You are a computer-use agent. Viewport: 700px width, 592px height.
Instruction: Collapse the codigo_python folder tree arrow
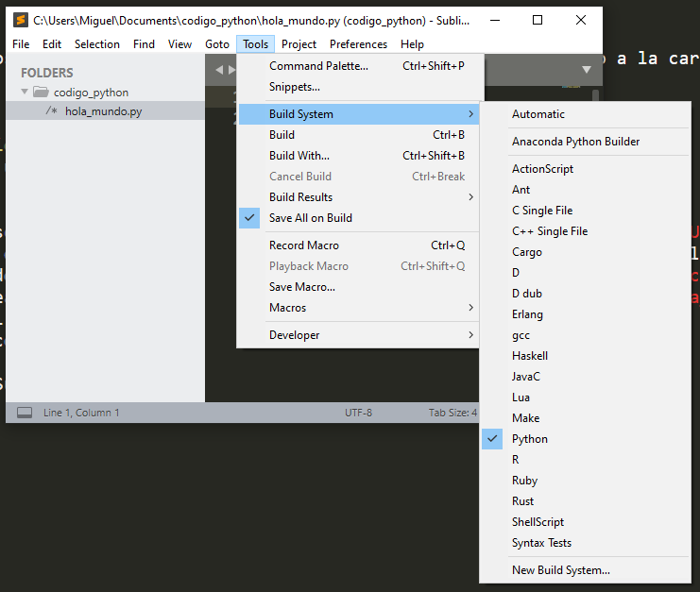(x=24, y=93)
